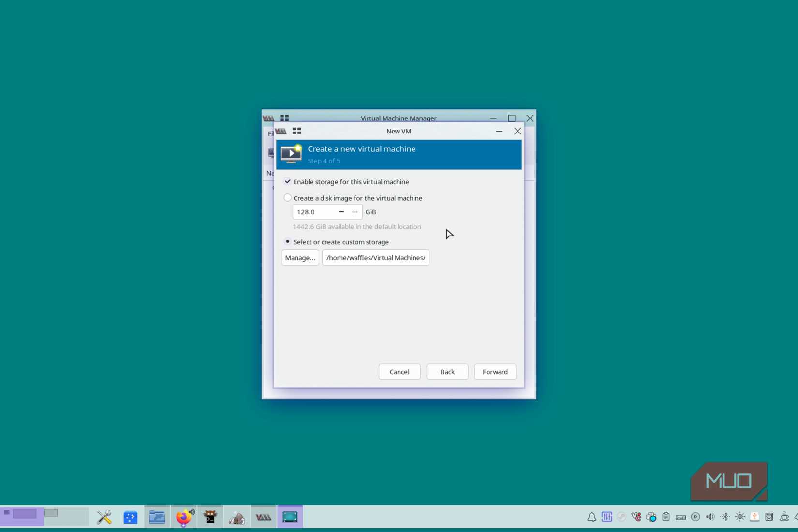Open the Dolphin file manager taskbar icon
Screen dimensions: 798x532
click(157, 517)
